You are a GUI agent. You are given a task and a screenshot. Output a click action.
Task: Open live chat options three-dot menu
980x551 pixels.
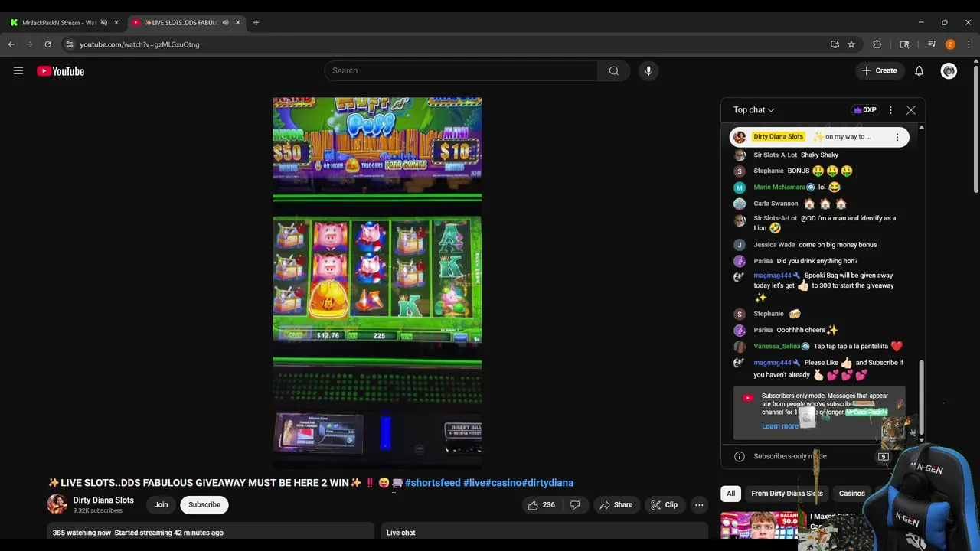pos(890,110)
